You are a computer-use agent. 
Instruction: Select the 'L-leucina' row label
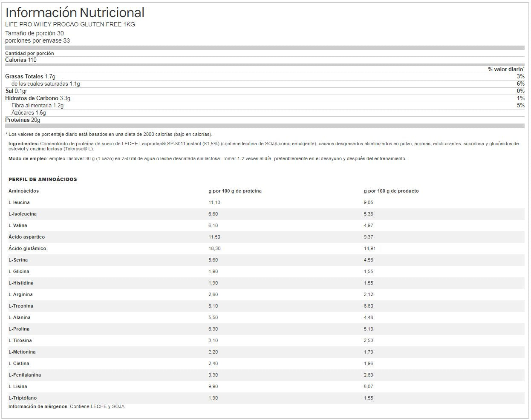(x=19, y=202)
